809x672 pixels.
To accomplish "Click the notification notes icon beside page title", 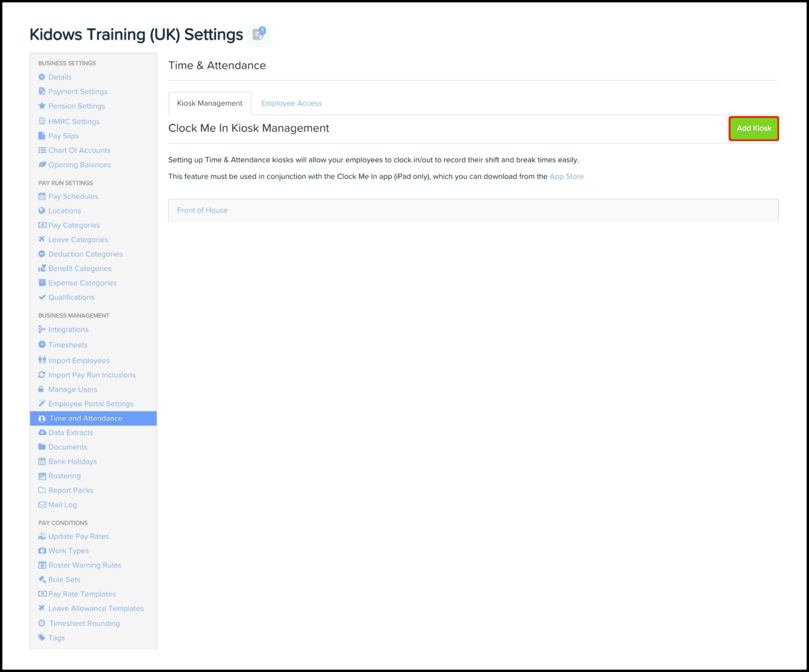I will (259, 35).
